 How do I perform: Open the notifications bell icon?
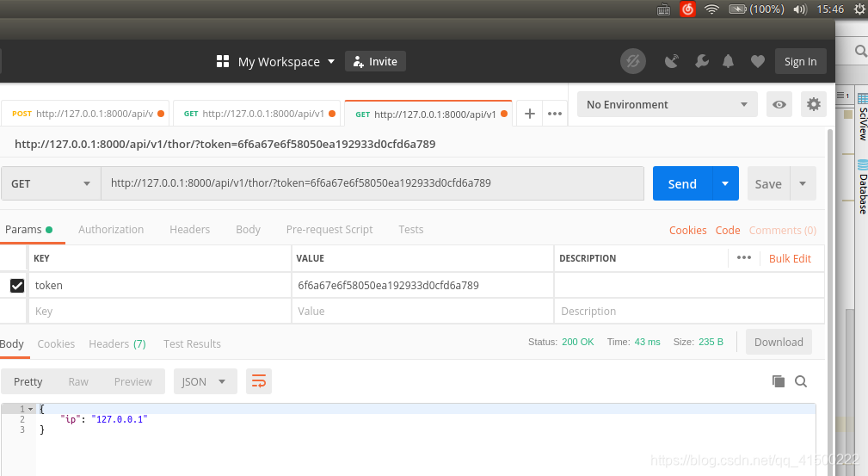[728, 61]
